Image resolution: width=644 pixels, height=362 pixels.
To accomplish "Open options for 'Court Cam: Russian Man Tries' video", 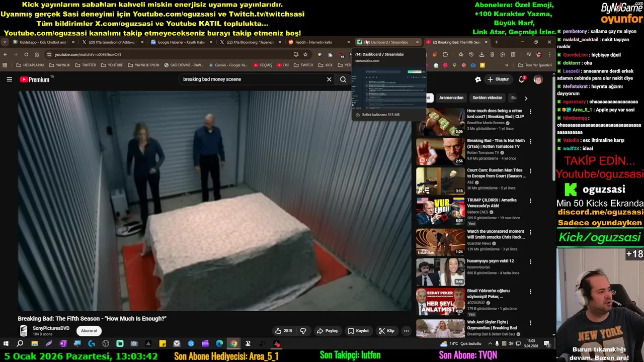I will click(x=530, y=171).
